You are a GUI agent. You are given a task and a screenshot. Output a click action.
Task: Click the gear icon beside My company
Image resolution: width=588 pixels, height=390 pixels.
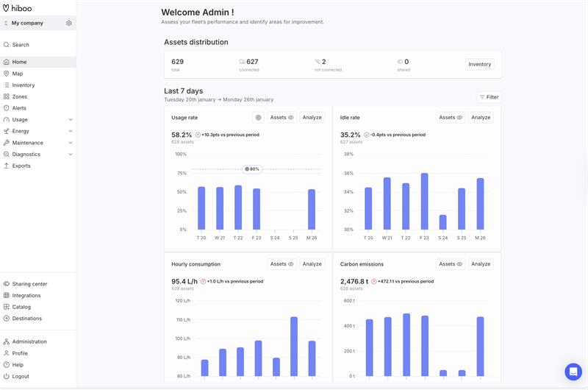tap(69, 23)
